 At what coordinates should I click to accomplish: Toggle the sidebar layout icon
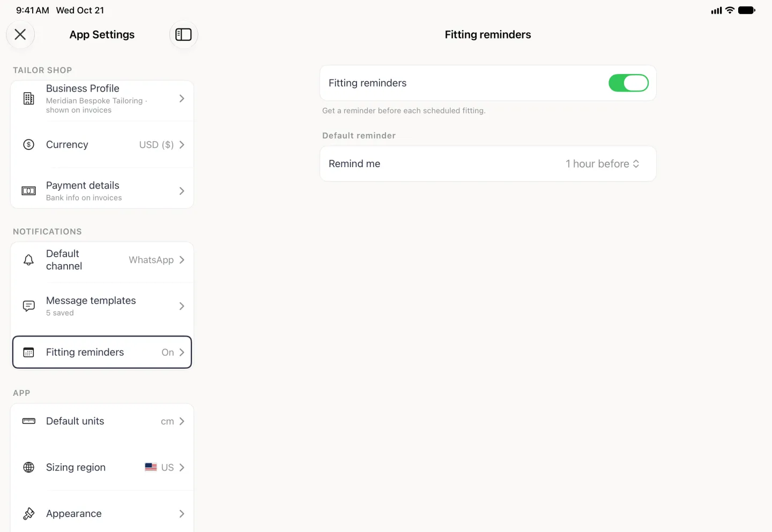pyautogui.click(x=183, y=34)
